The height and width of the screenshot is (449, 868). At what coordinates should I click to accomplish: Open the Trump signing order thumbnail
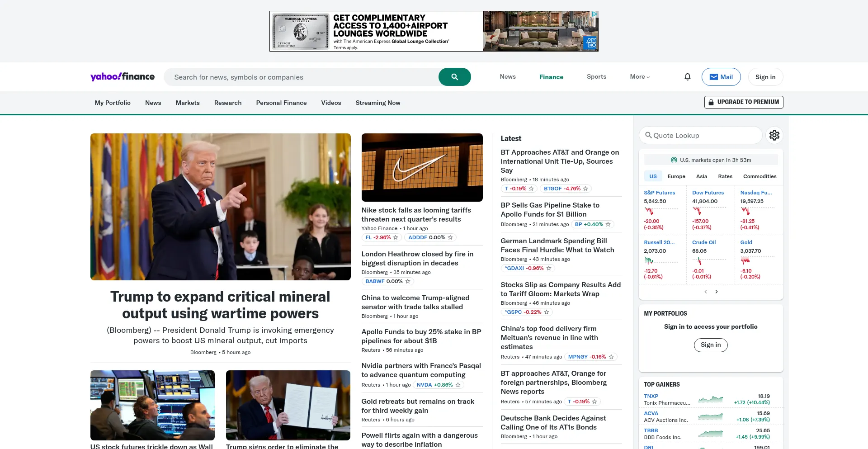tap(288, 405)
